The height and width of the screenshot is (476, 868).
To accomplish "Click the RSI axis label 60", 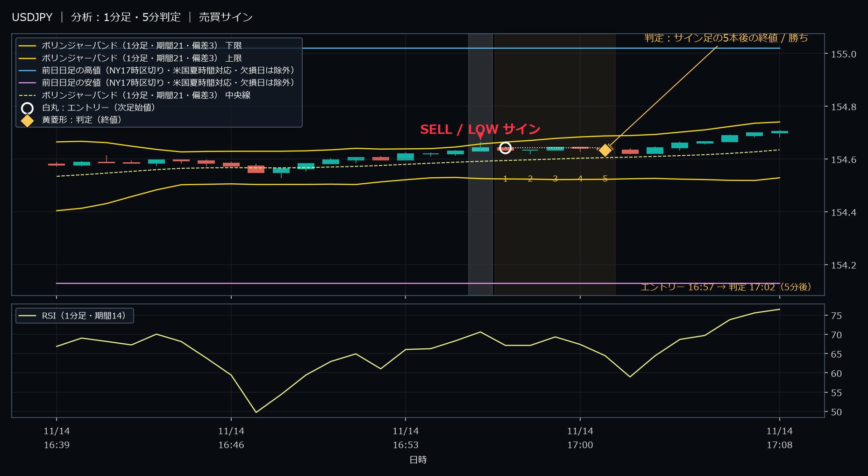I will tap(836, 374).
